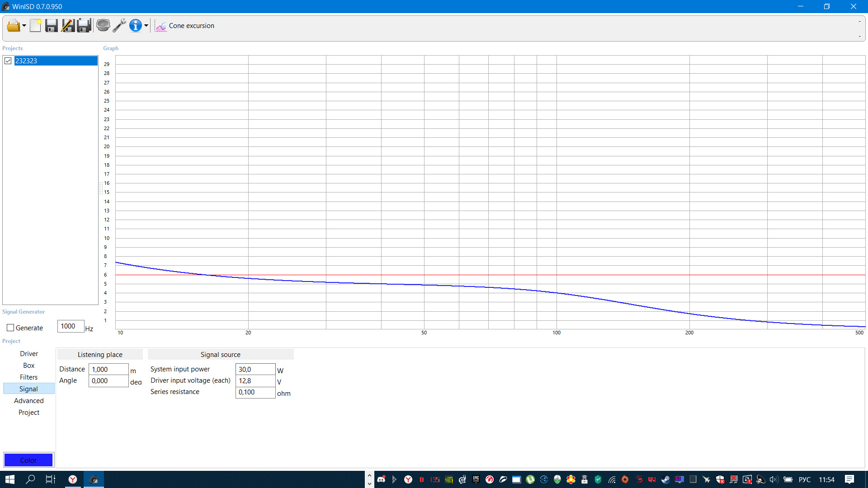Create a new project with the blank page icon
Viewport: 868px width, 488px height.
(35, 26)
